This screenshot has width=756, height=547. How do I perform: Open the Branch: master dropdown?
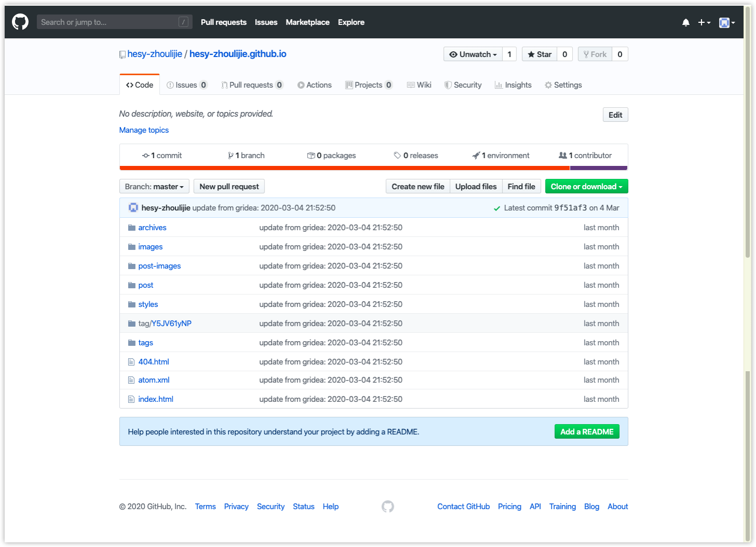[x=154, y=187]
